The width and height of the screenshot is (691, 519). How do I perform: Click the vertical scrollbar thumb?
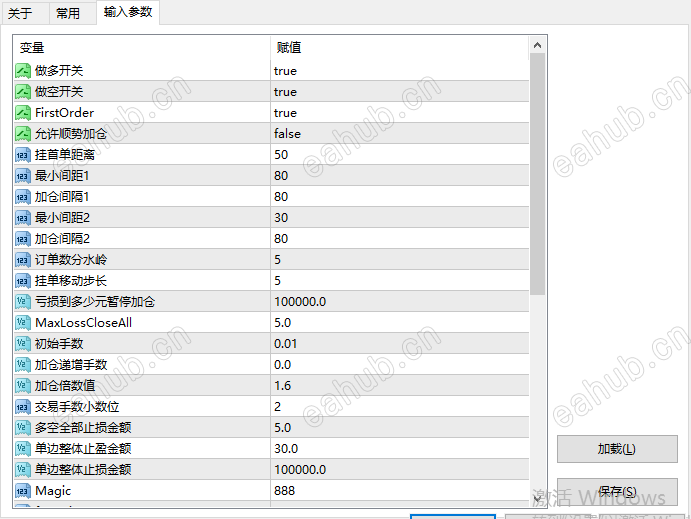[537, 174]
